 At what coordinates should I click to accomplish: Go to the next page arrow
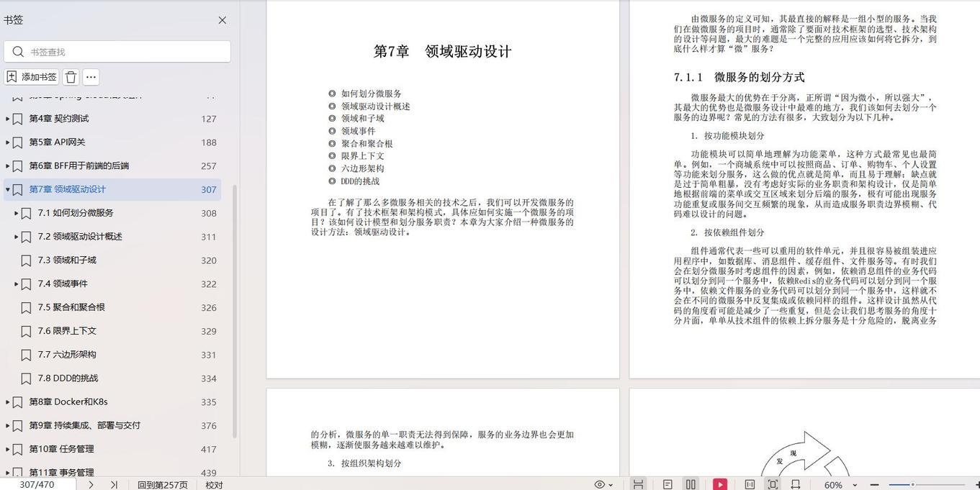(x=91, y=484)
